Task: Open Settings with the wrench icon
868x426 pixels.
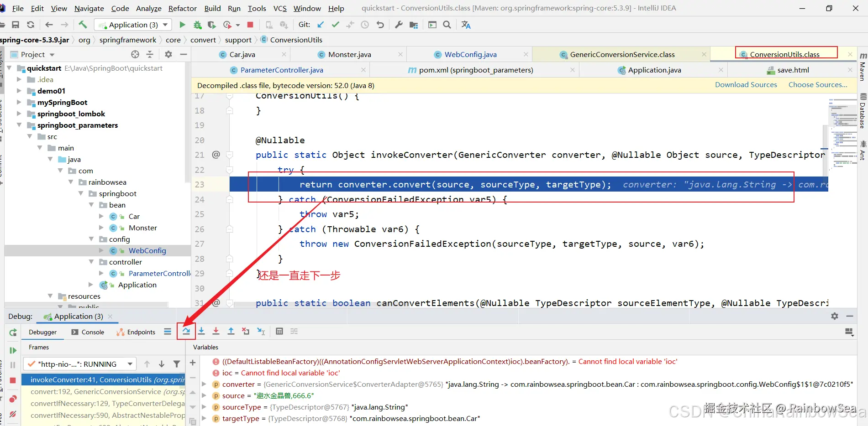Action: pos(399,25)
